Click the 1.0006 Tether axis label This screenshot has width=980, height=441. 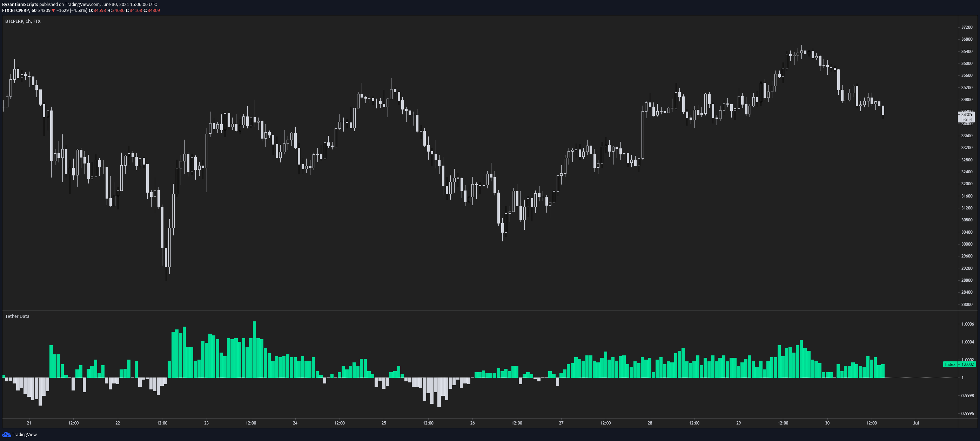[x=967, y=324]
